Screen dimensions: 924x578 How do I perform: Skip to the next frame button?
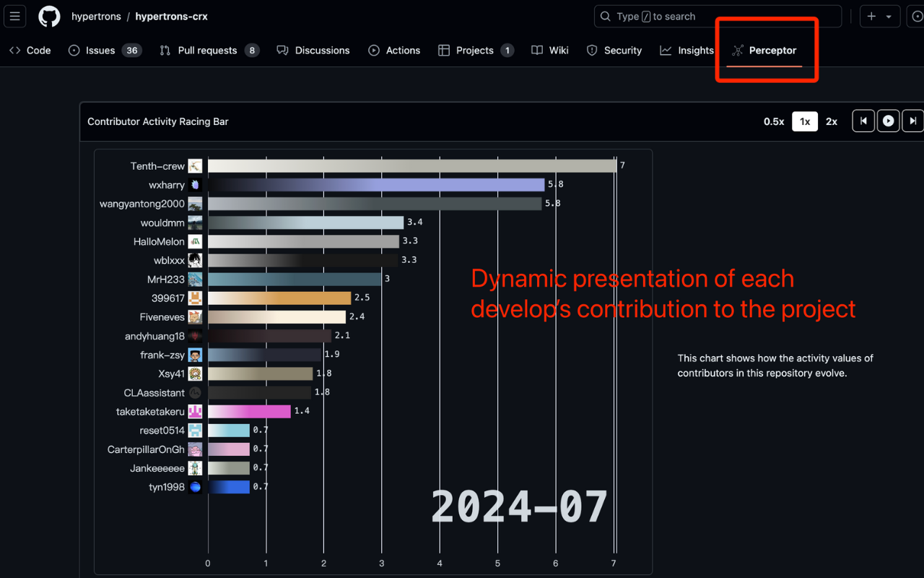click(x=913, y=121)
